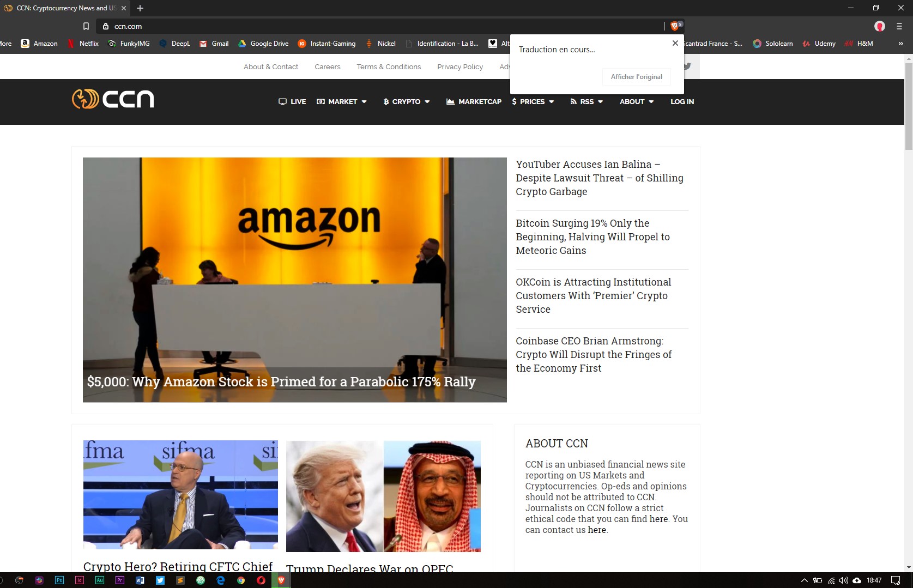Show hidden system tray icons
Screen dimensions: 913x588
point(804,580)
